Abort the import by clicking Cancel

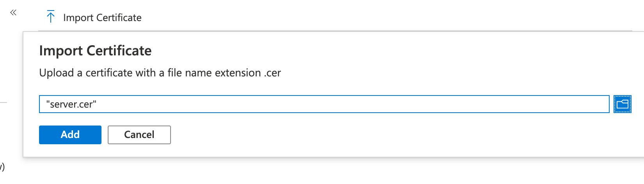pyautogui.click(x=139, y=135)
